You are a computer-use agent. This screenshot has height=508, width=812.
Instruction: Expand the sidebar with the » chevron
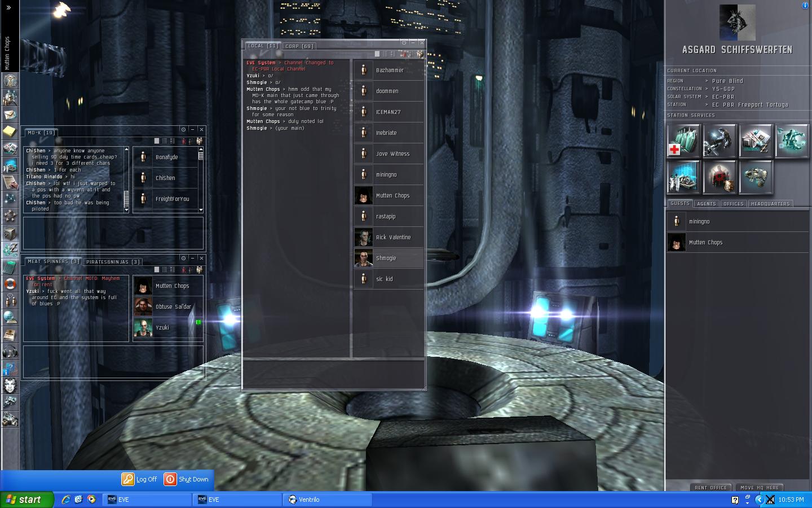(8, 8)
